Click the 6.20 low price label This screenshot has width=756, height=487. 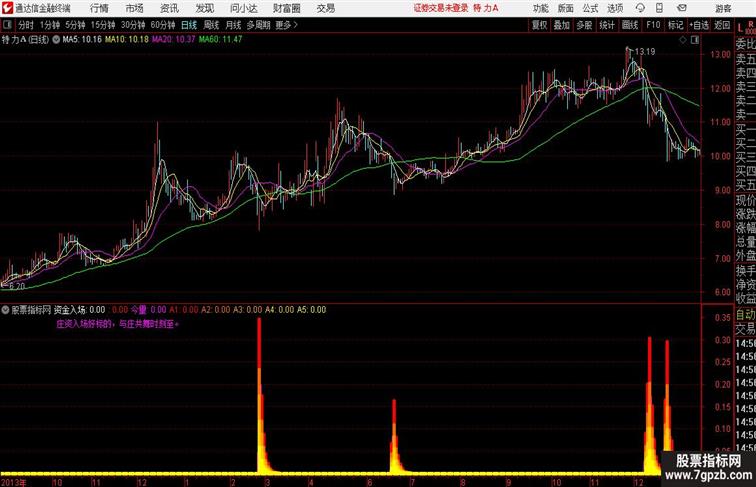16,286
